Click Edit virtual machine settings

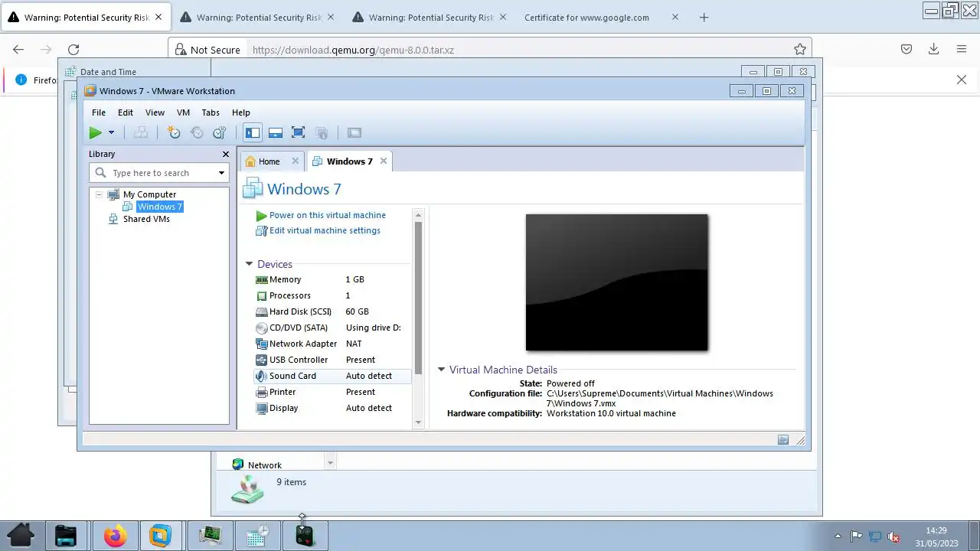point(325,230)
